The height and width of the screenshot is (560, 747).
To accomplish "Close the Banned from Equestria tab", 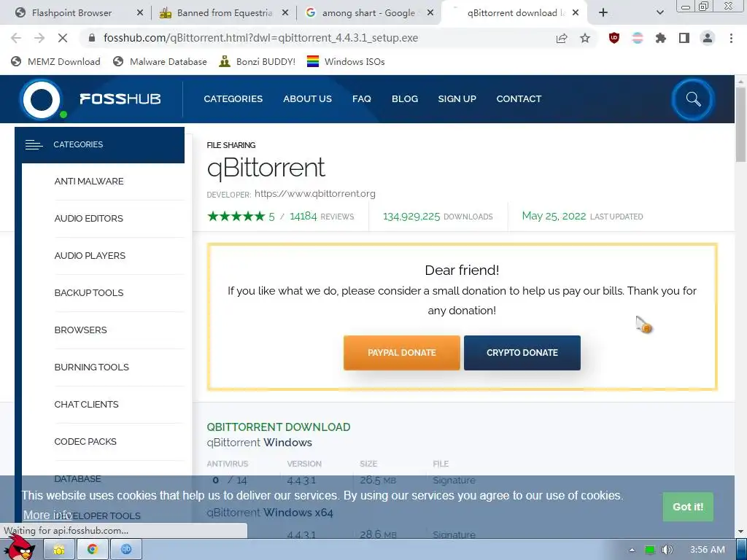I will [285, 13].
